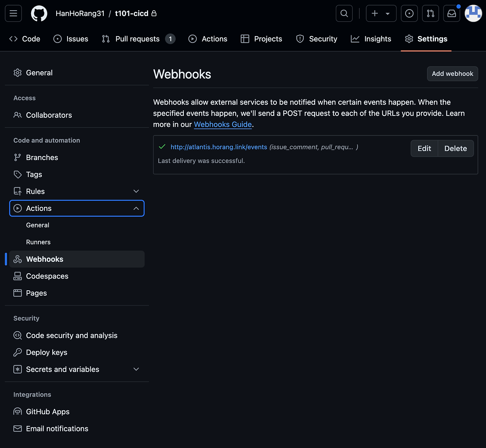Click the GitHub Apps hubot icon

(x=17, y=412)
